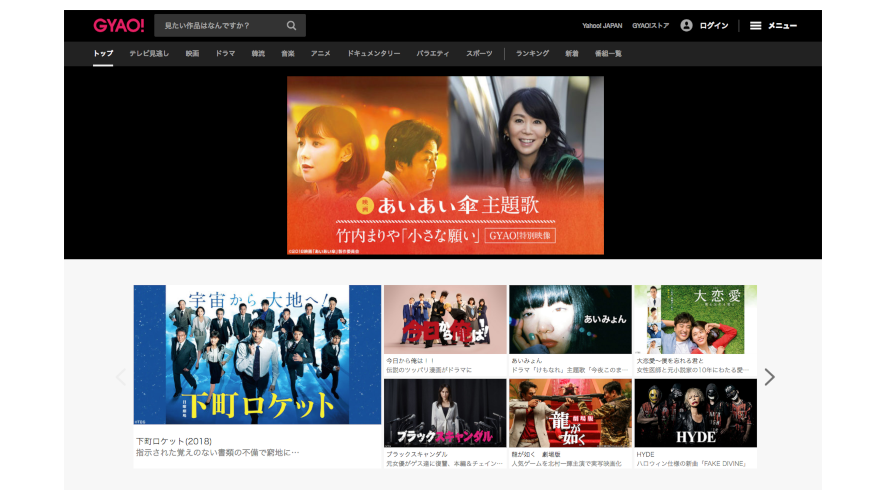Open the 番組一覧 tab
Viewport: 880px width, 500px height.
[608, 54]
